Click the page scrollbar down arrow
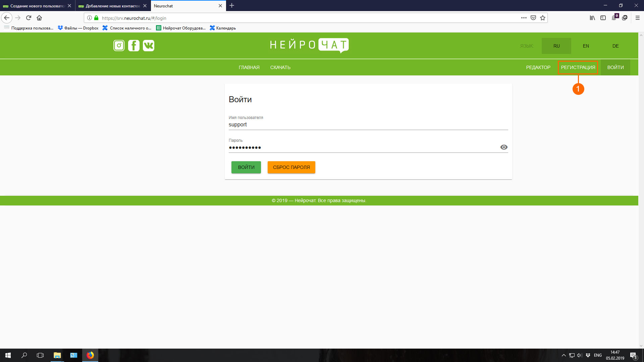The height and width of the screenshot is (362, 644). click(x=641, y=346)
